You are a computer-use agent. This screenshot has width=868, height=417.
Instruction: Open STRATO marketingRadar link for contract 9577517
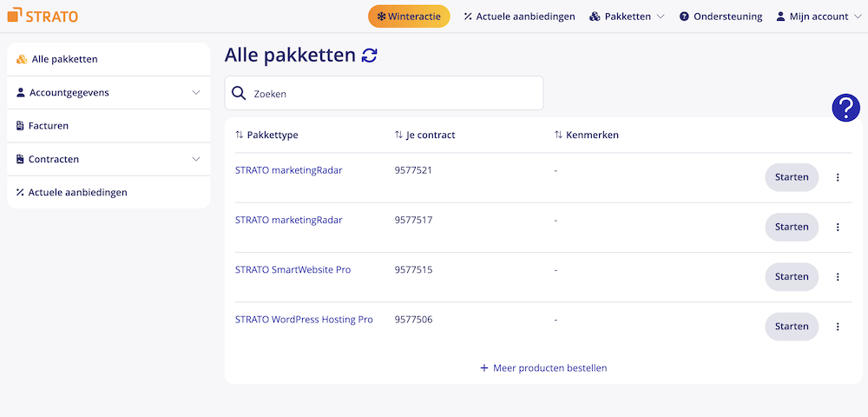[x=289, y=221]
